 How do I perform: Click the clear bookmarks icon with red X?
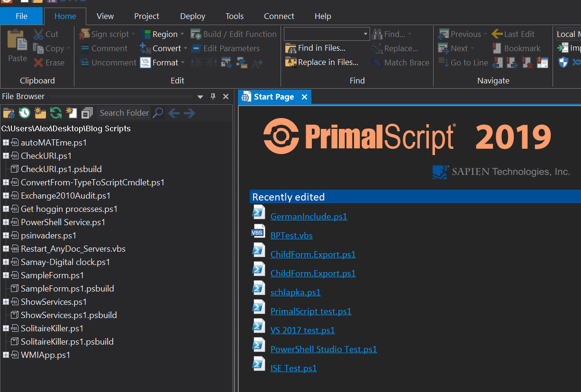pos(527,63)
